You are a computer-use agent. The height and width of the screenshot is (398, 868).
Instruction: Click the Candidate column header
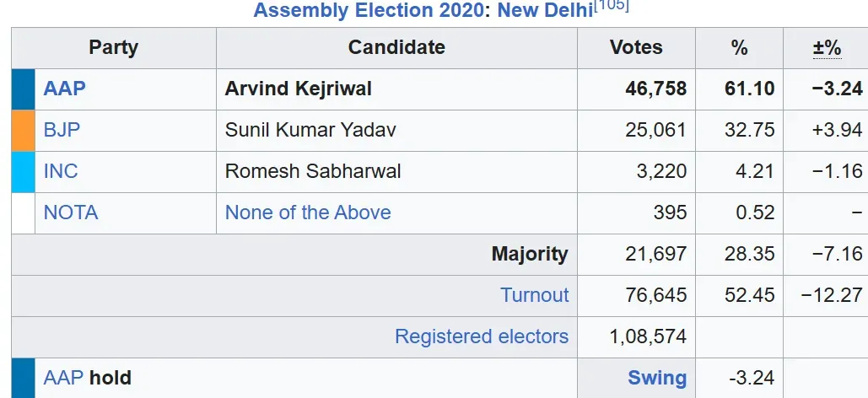(x=396, y=47)
